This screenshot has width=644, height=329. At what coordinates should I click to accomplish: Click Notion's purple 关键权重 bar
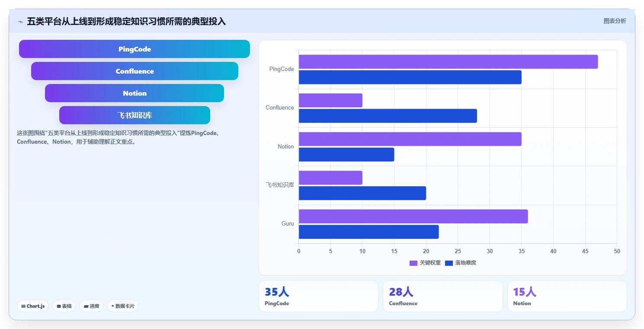click(x=410, y=139)
